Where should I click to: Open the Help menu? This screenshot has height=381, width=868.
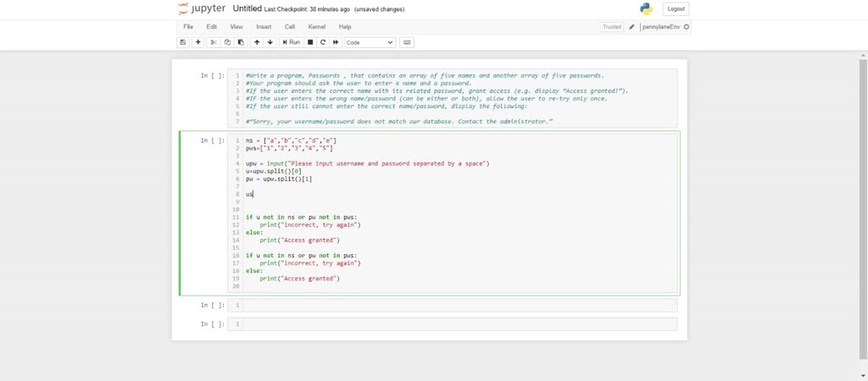(345, 26)
